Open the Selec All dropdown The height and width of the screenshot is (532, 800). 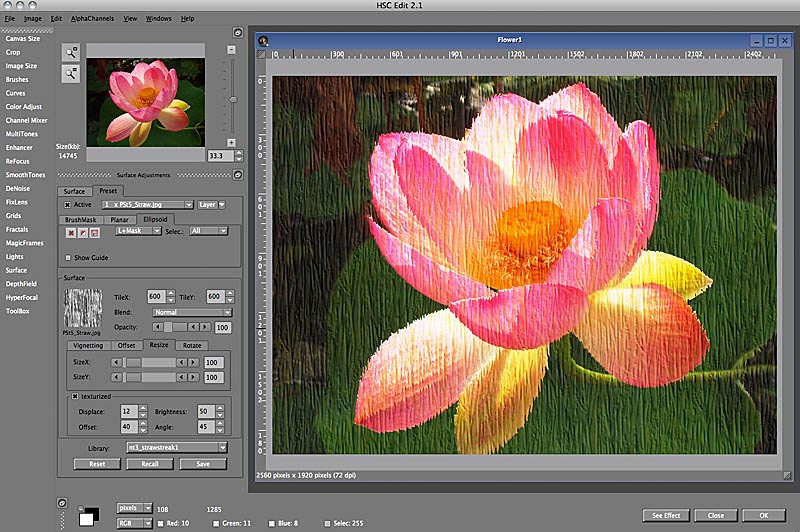[x=209, y=231]
